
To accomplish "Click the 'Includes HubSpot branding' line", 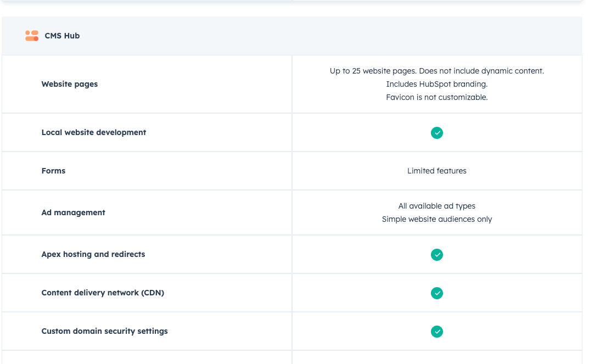I will pyautogui.click(x=436, y=84).
